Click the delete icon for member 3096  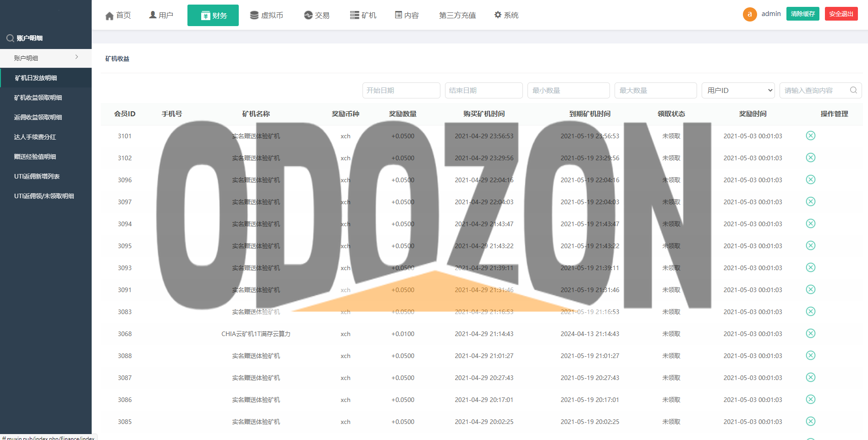click(x=810, y=179)
